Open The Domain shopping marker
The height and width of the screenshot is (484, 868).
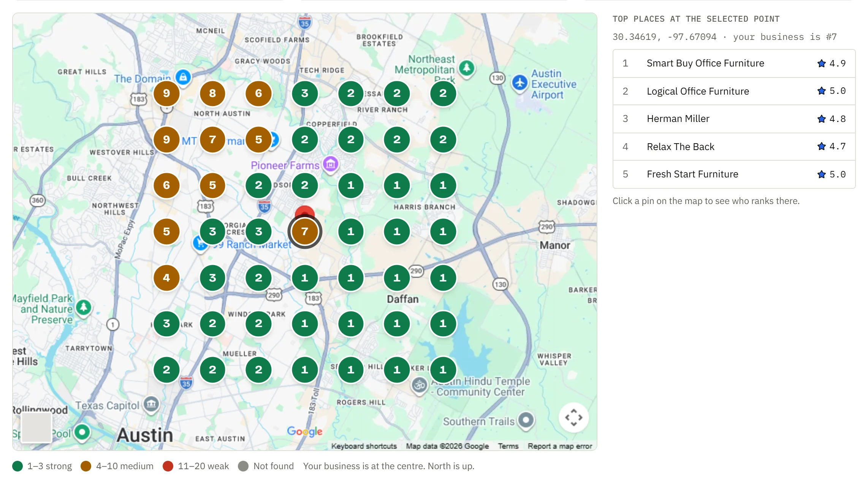[x=183, y=78]
